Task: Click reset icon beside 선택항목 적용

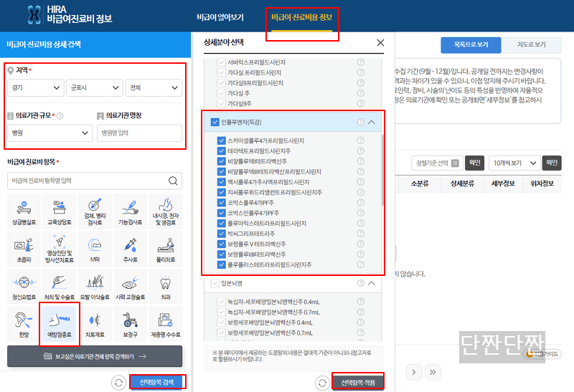Action: [x=322, y=383]
